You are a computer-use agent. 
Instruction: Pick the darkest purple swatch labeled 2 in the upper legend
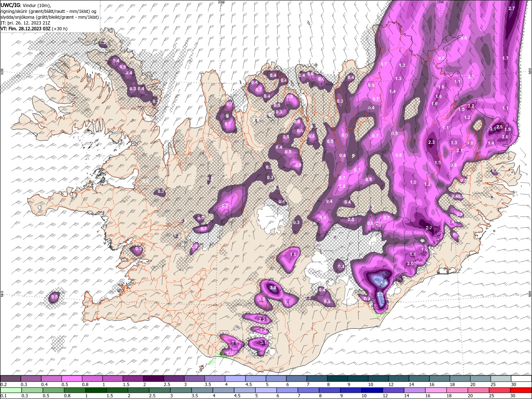coord(153,378)
